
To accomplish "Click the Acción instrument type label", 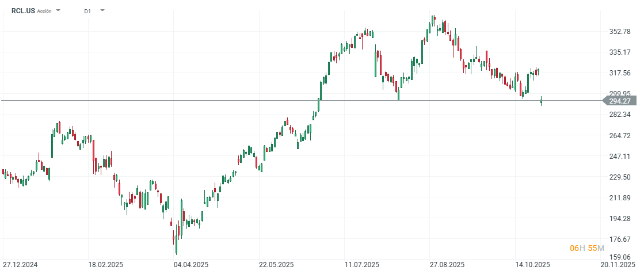I will click(44, 11).
